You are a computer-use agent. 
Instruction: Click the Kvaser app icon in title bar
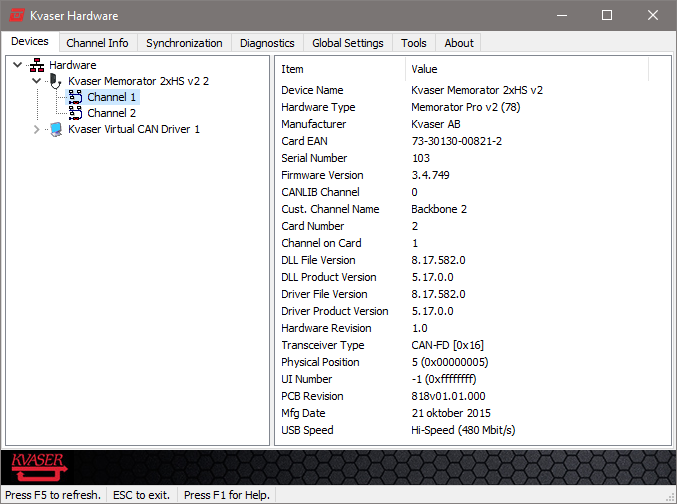[x=17, y=16]
